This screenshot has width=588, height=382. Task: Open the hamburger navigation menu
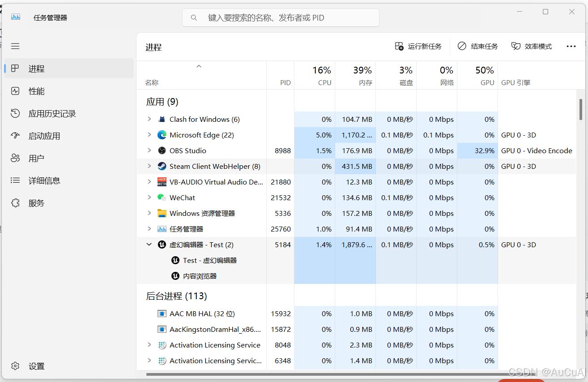15,46
